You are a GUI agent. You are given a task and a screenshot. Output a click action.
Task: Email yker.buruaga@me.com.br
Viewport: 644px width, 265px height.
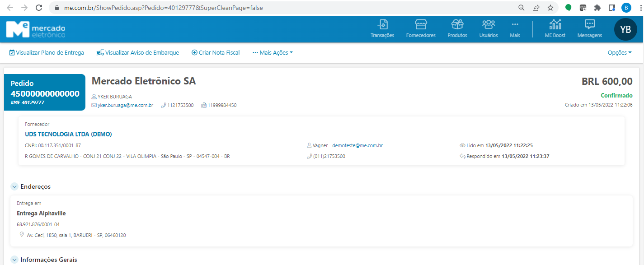[125, 105]
